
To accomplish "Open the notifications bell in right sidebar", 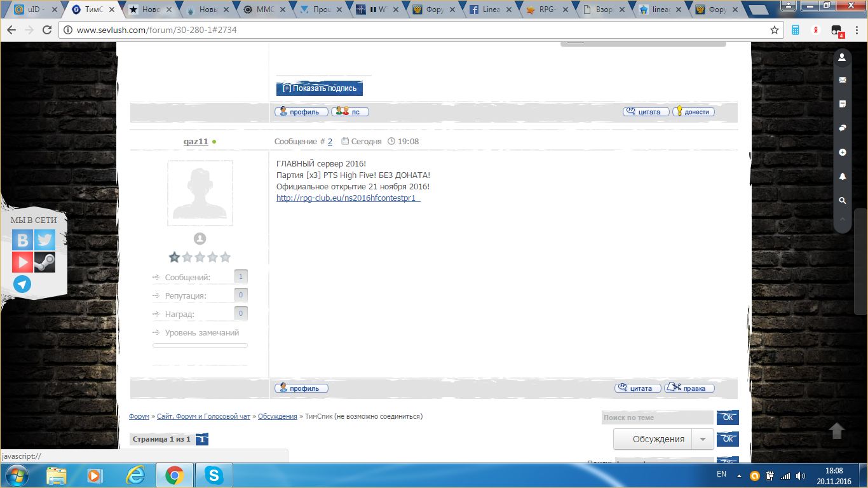I will pyautogui.click(x=843, y=177).
